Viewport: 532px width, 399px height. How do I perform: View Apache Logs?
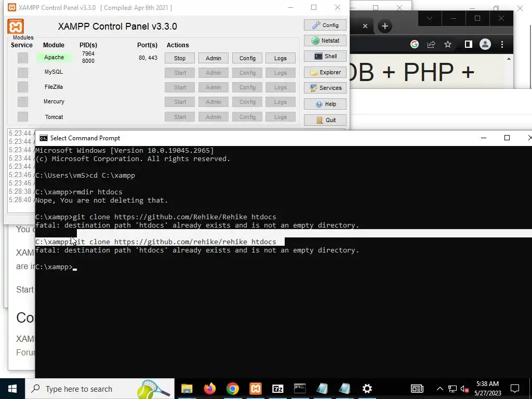tap(280, 58)
